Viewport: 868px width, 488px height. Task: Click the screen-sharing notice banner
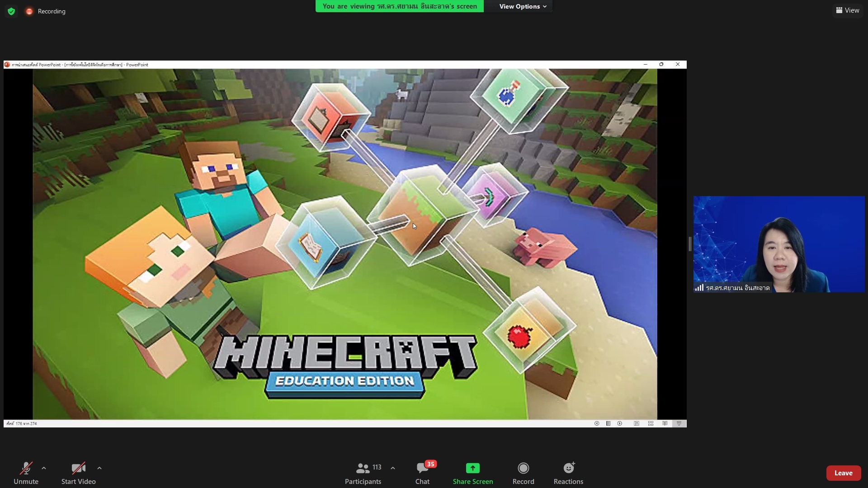coord(400,6)
